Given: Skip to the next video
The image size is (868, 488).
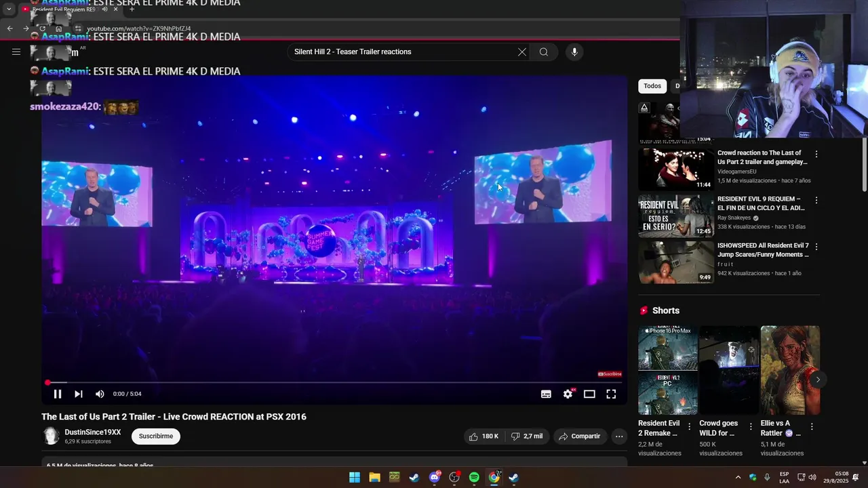Looking at the screenshot, I should [79, 394].
